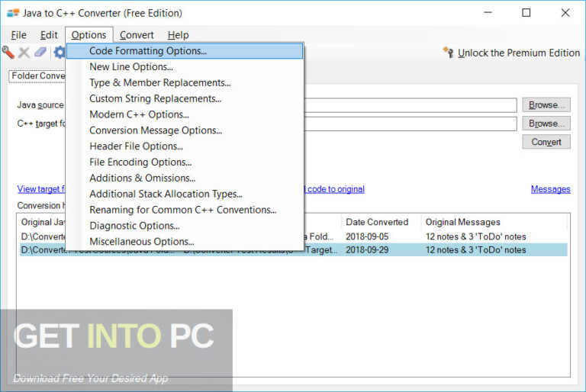Image resolution: width=586 pixels, height=392 pixels.
Task: Open the File menu
Action: point(18,35)
